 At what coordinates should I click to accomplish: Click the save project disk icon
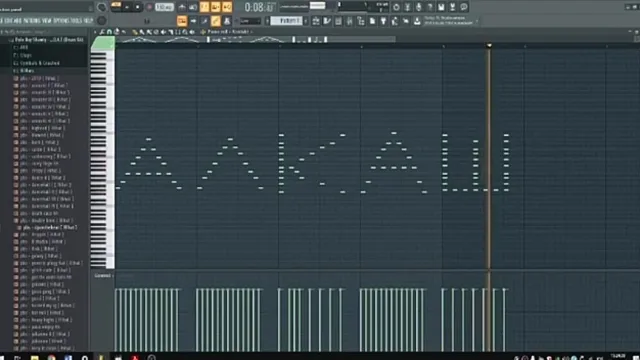tap(441, 7)
